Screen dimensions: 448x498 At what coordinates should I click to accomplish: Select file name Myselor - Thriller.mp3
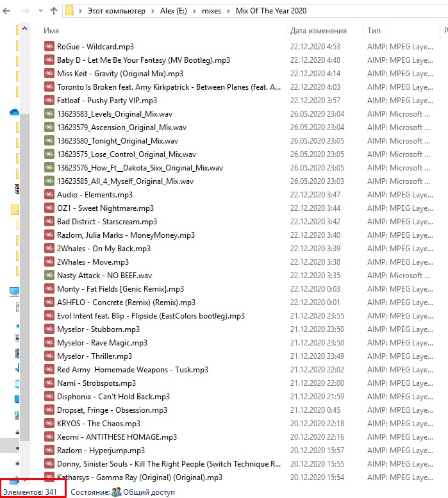(94, 356)
